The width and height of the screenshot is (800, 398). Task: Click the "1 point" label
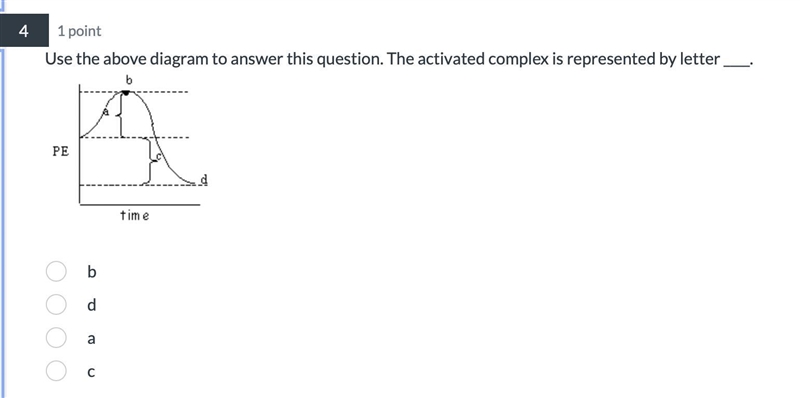[x=79, y=31]
